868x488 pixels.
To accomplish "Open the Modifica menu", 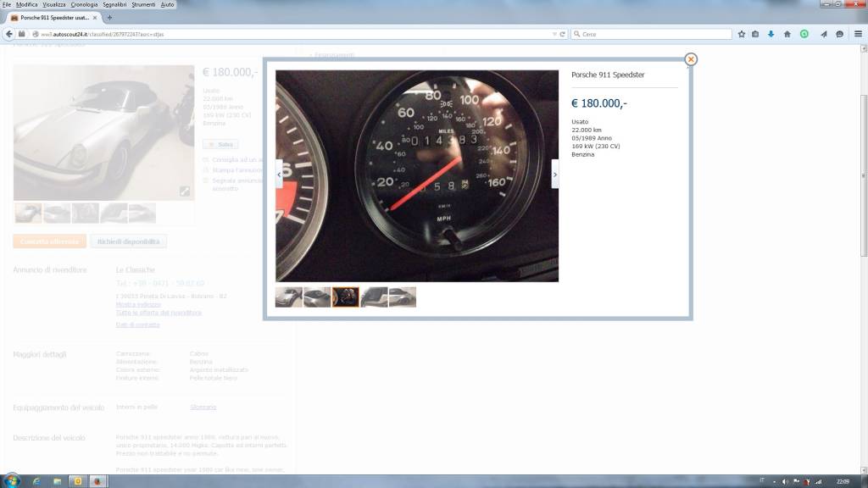I will (26, 4).
